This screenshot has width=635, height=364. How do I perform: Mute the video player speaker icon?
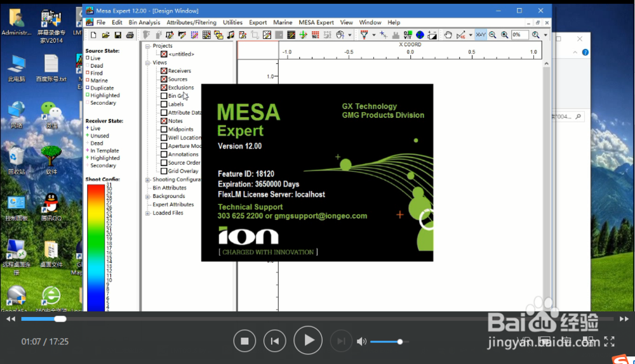361,342
